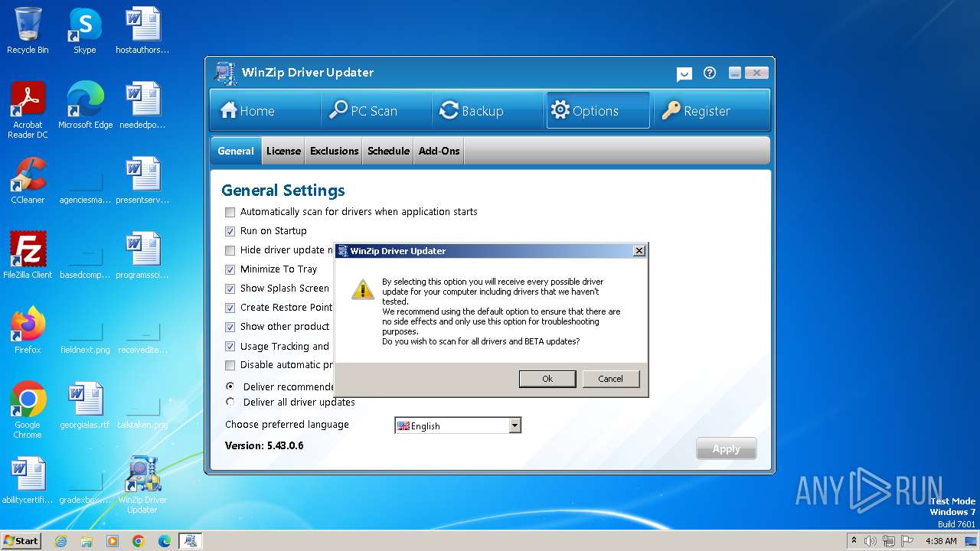Open FileZilla Client desktop shortcut
The image size is (980, 551).
(x=28, y=256)
